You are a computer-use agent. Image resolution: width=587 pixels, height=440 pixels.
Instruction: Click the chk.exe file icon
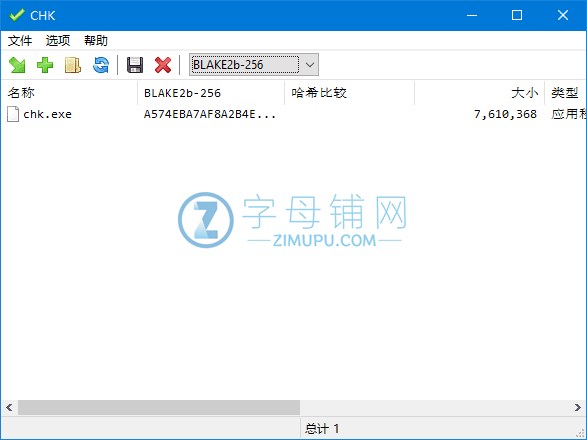[13, 114]
